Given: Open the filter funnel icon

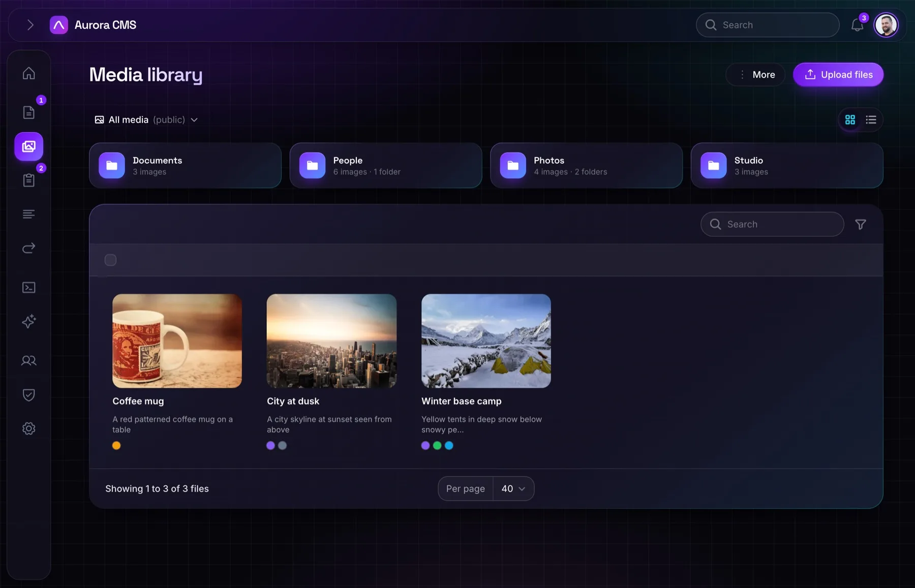Looking at the screenshot, I should (x=861, y=224).
